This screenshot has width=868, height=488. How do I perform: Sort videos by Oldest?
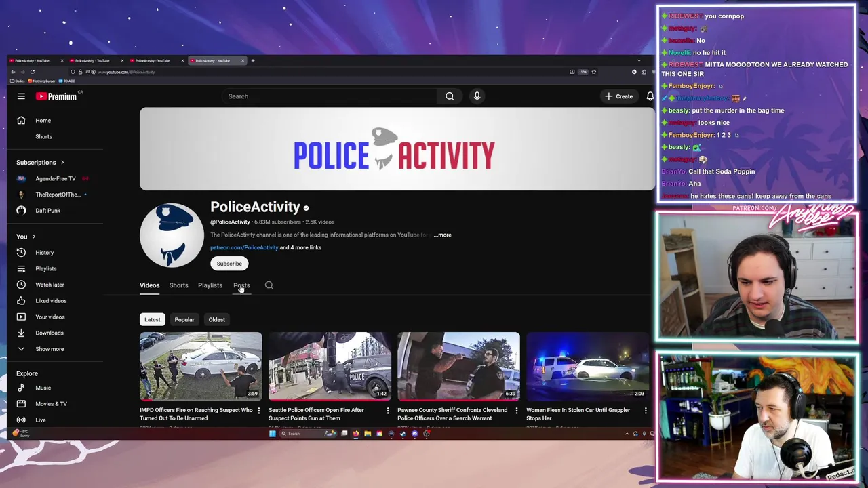pyautogui.click(x=217, y=320)
